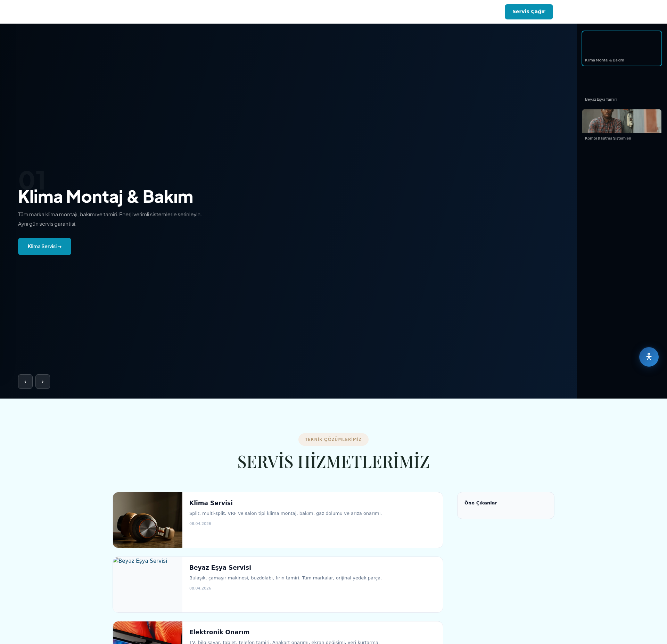Click the 08.04.2026 date on the Beyaz Eşya Servisi card
Viewport: 667px width, 644px height.
[x=200, y=588]
